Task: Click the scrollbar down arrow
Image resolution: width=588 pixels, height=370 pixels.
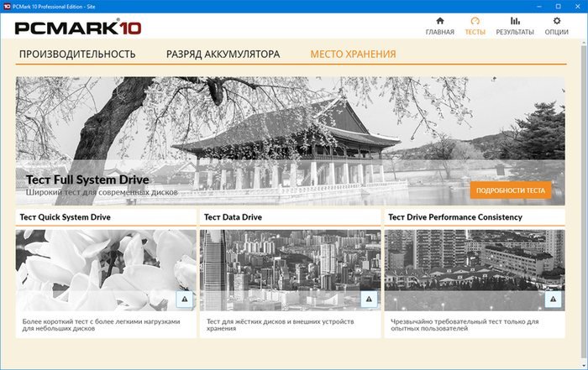Action: pos(585,364)
